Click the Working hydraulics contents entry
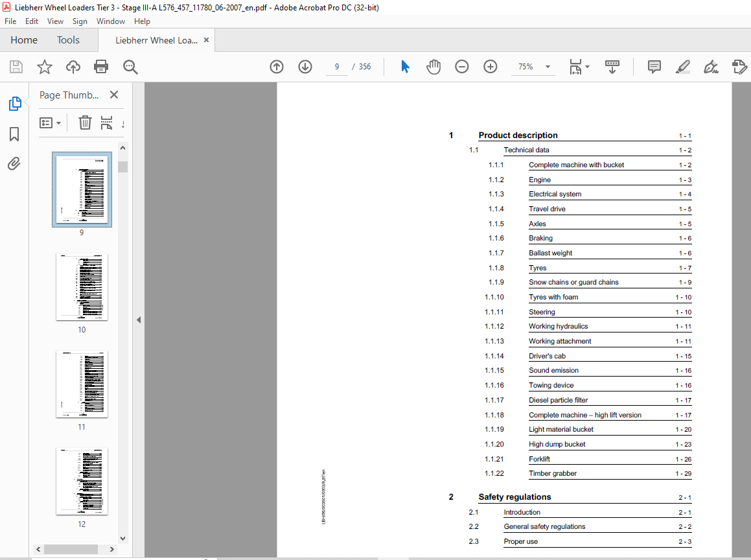The image size is (751, 560). [558, 326]
